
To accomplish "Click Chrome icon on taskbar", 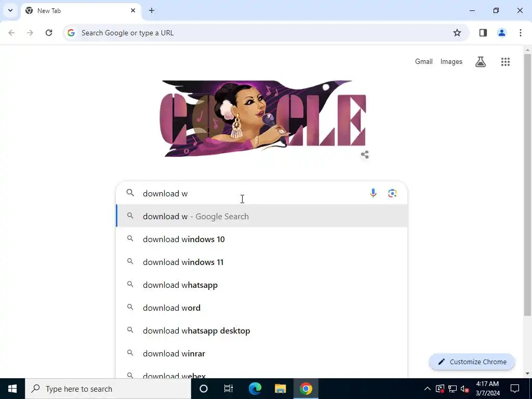I will (x=305, y=389).
